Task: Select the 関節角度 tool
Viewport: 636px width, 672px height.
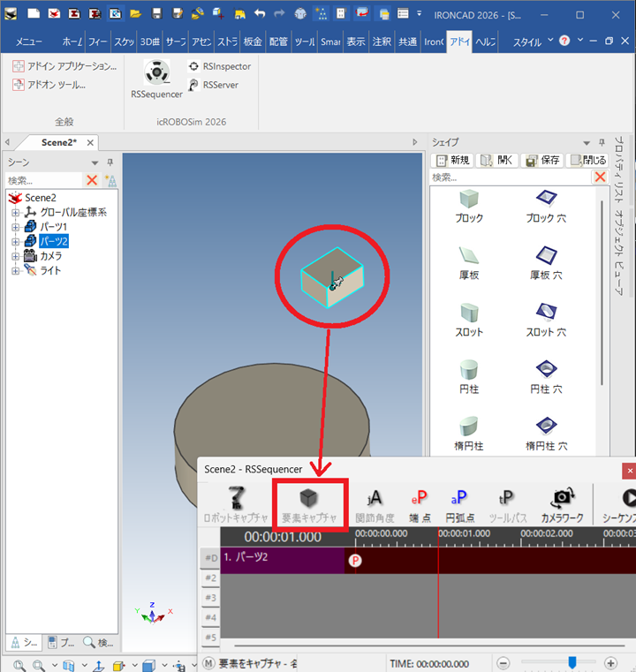Action: click(x=375, y=505)
